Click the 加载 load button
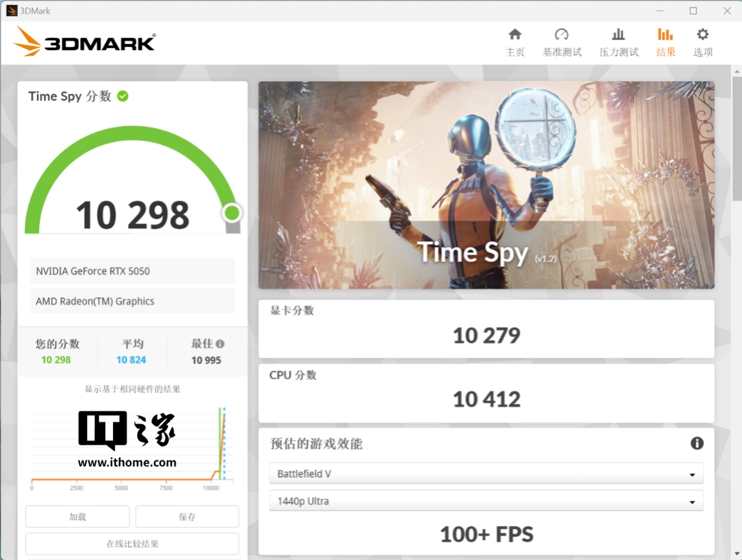The width and height of the screenshot is (742, 560). tap(77, 517)
